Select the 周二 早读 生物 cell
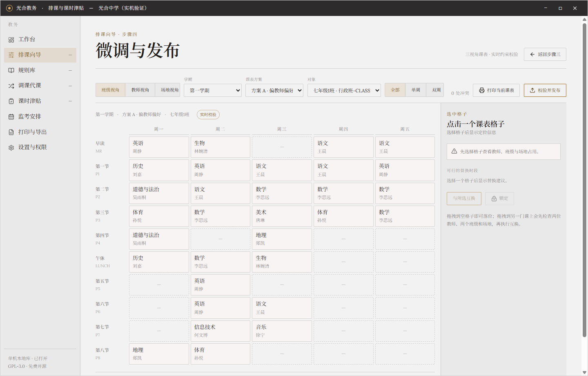 coord(220,147)
